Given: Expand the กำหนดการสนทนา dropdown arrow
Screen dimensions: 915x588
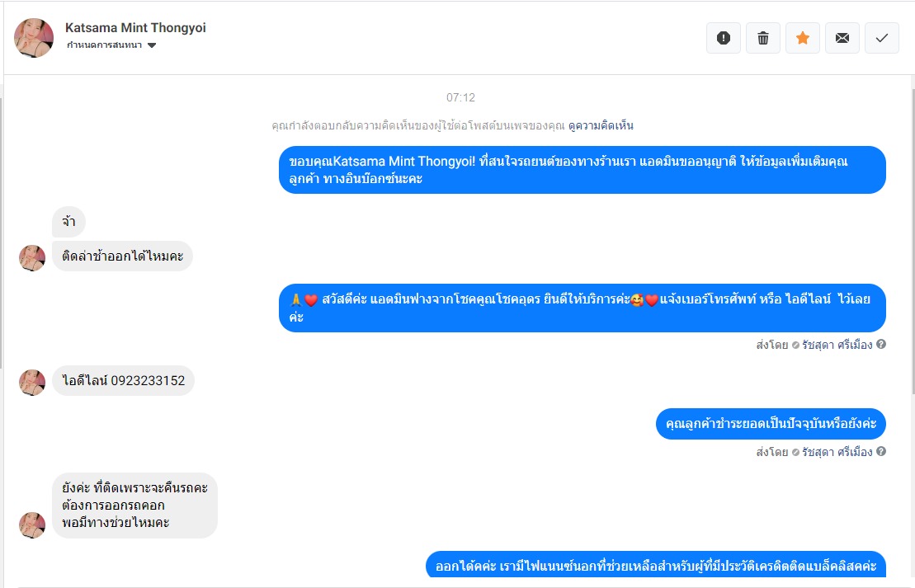Looking at the screenshot, I should point(152,45).
